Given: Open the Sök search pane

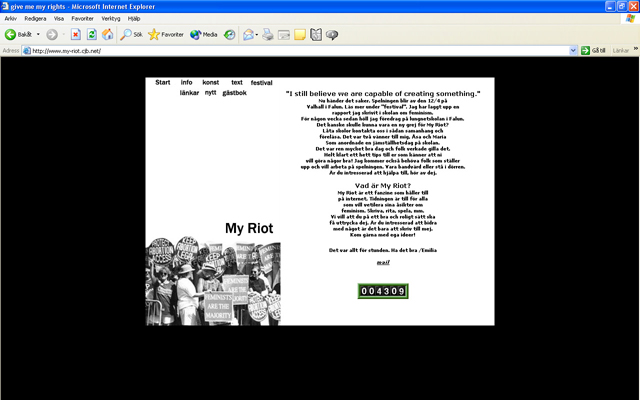Looking at the screenshot, I should (131, 34).
